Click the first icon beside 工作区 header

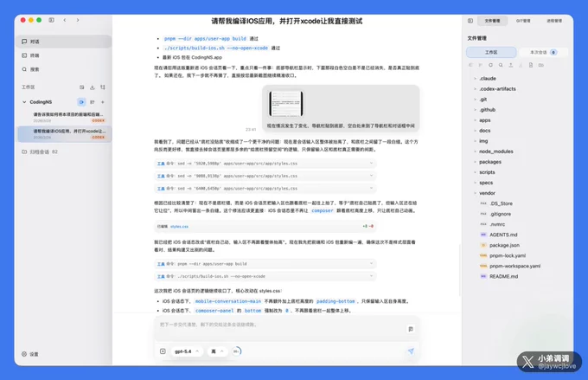click(x=82, y=87)
